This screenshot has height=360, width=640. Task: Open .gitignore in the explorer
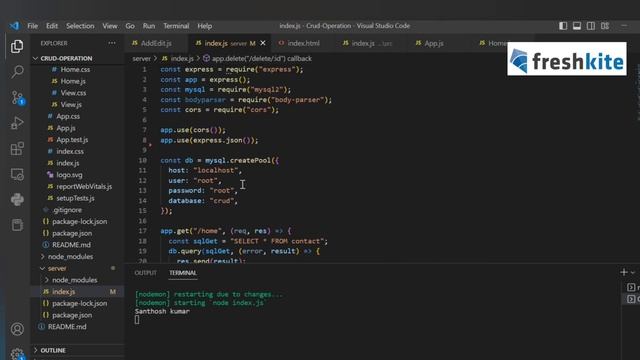coord(67,210)
